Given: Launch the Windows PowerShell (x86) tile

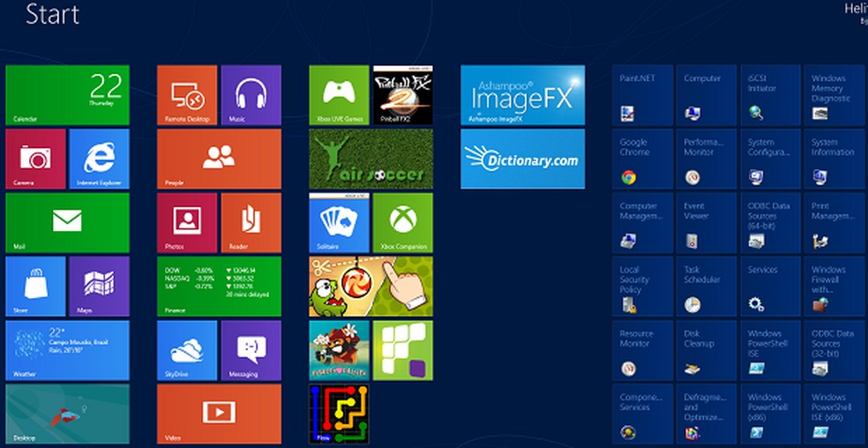Looking at the screenshot, I should [x=771, y=414].
